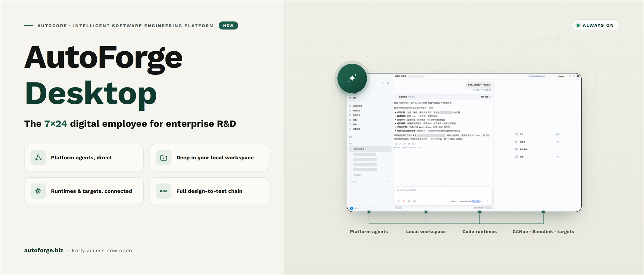Open 已归档会话 archived conversations
Screen dimensions: 644x275
click(x=356, y=106)
